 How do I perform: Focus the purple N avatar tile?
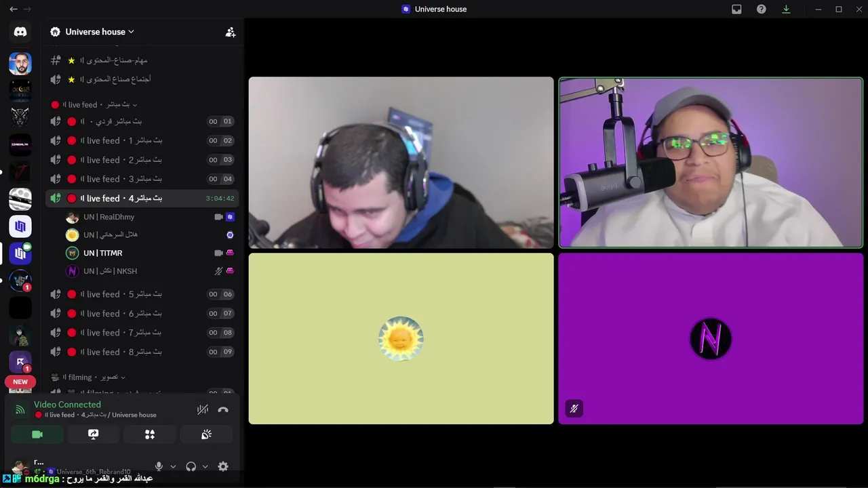point(711,339)
